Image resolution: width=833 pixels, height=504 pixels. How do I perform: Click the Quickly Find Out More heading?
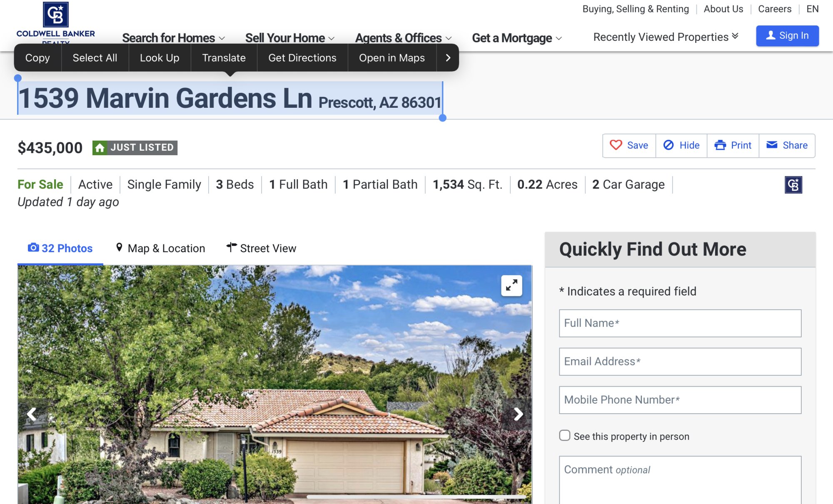(x=653, y=249)
